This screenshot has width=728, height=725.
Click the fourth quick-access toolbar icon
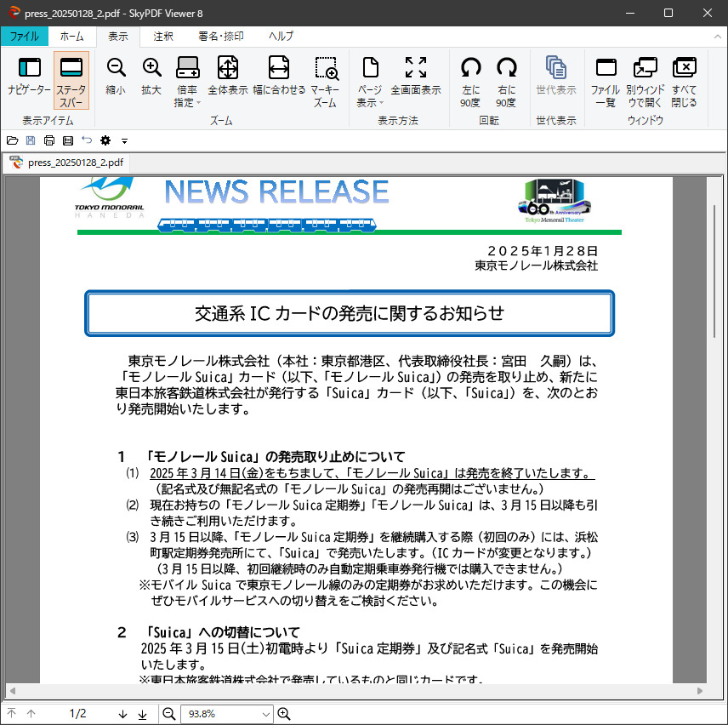68,140
